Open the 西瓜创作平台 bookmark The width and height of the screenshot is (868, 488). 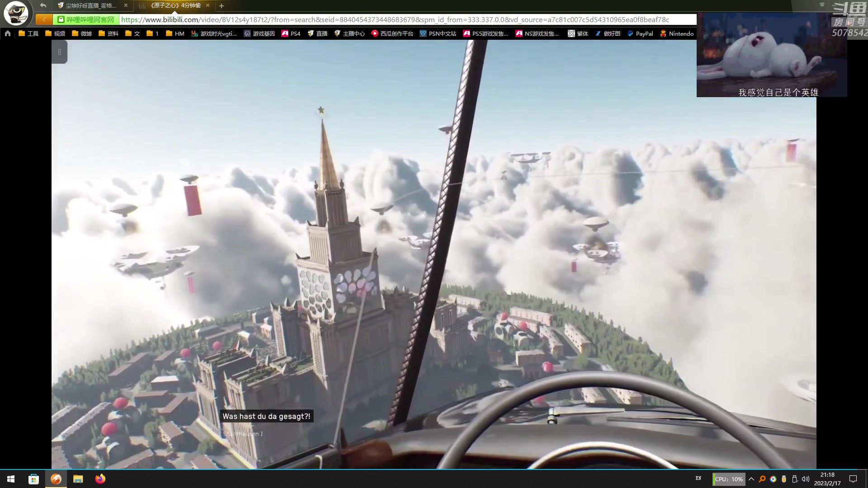392,33
